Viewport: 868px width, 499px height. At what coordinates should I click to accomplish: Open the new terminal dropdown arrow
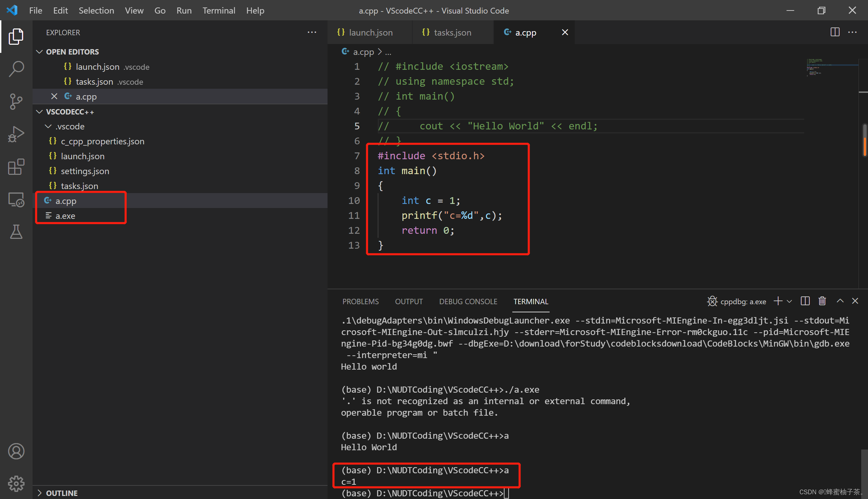click(789, 302)
